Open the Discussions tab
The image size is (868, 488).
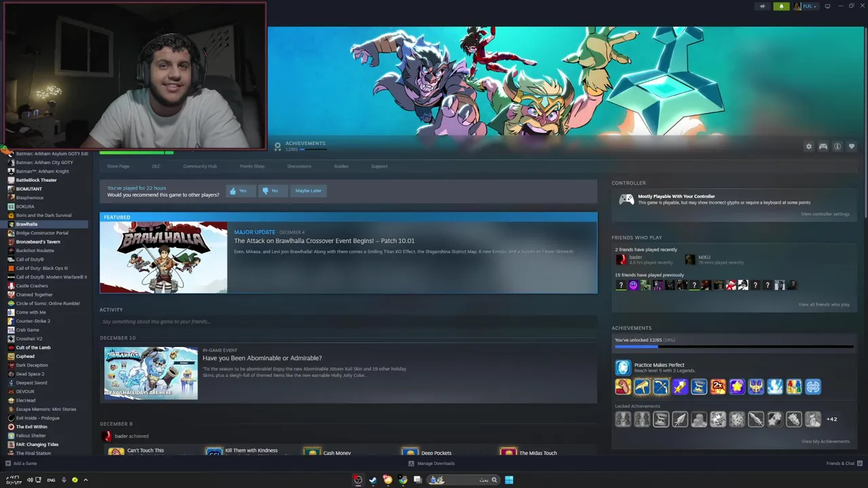coord(299,166)
